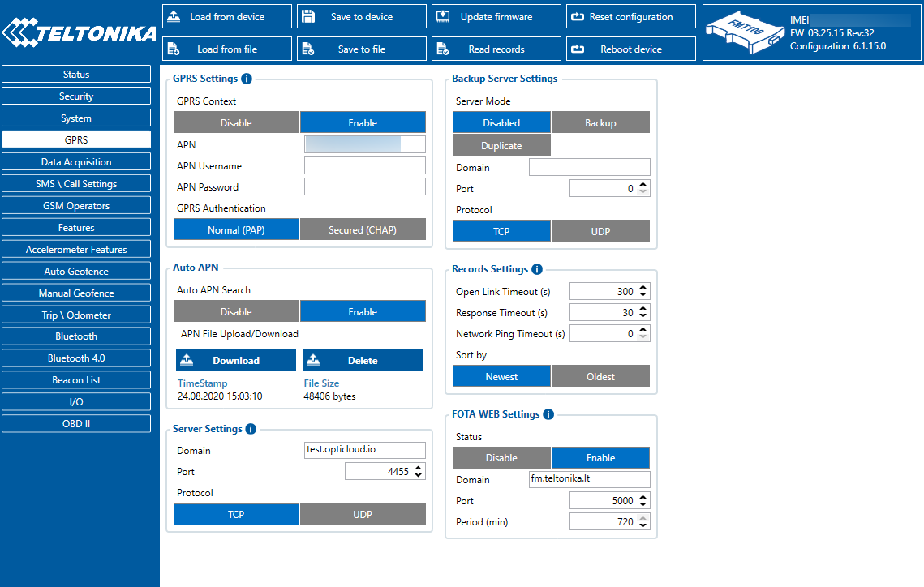Open Server Settings info icon
Viewport: 924px width, 587px height.
[251, 429]
